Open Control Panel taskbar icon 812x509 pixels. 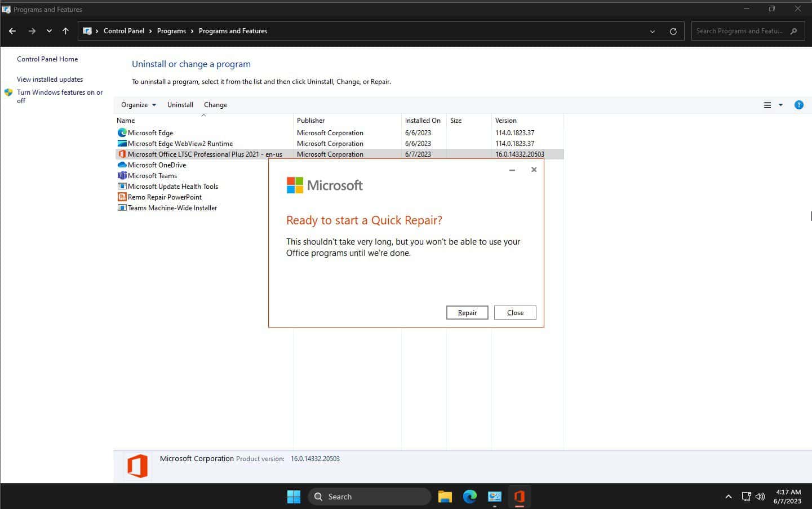click(x=495, y=497)
